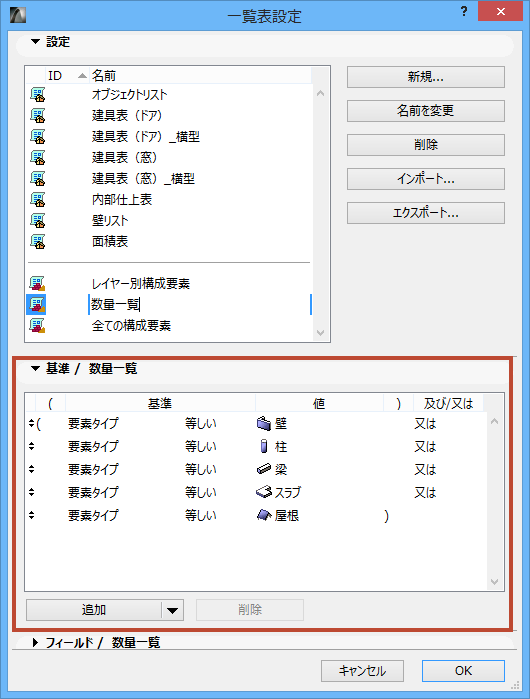Click the 名前を変更 button
The height and width of the screenshot is (699, 530).
point(426,111)
